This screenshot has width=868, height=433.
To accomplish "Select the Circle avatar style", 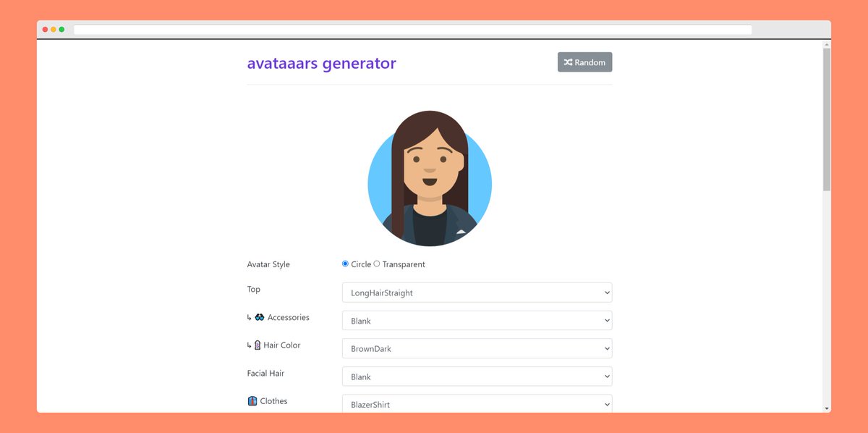I will coord(345,264).
